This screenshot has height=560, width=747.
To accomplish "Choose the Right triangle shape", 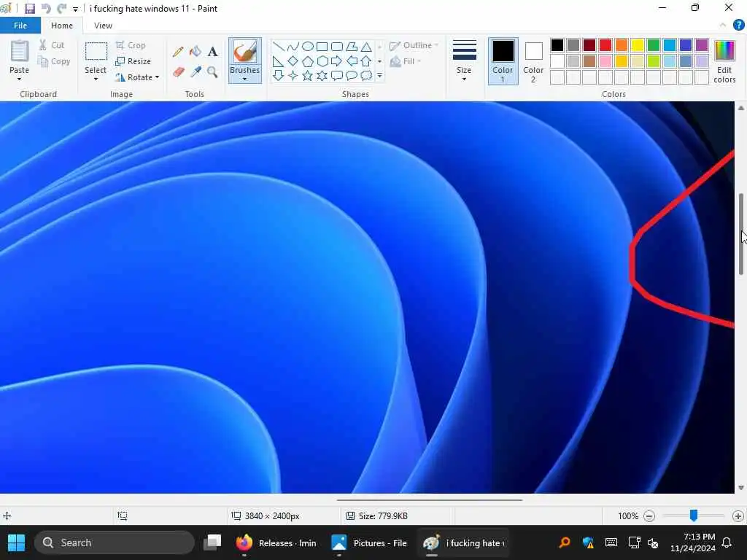I will pyautogui.click(x=278, y=61).
